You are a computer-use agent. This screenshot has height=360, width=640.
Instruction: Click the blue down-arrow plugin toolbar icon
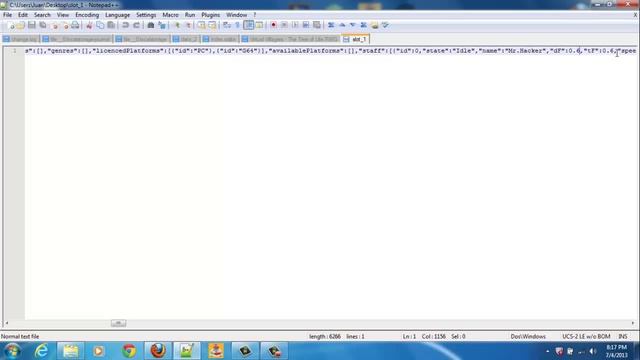(x=353, y=25)
